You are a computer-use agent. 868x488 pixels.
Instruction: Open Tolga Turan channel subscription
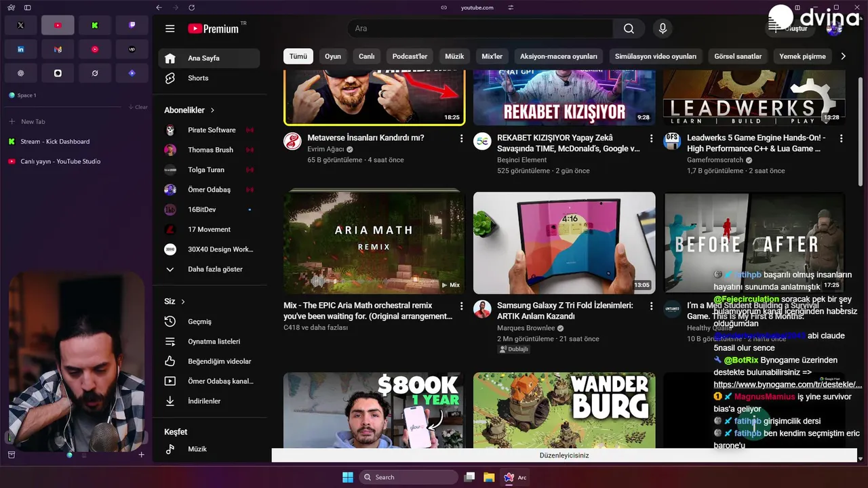click(x=209, y=169)
